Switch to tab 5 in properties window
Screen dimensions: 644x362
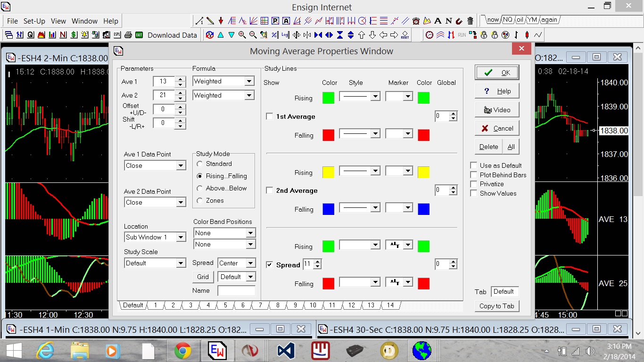point(225,305)
